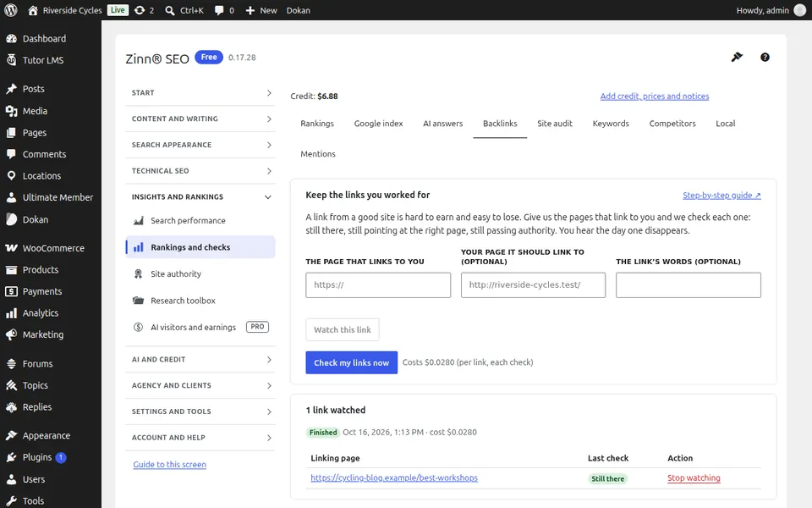Click the search magnifier Ctrl+K icon
The height and width of the screenshot is (508, 812).
pyautogui.click(x=170, y=10)
